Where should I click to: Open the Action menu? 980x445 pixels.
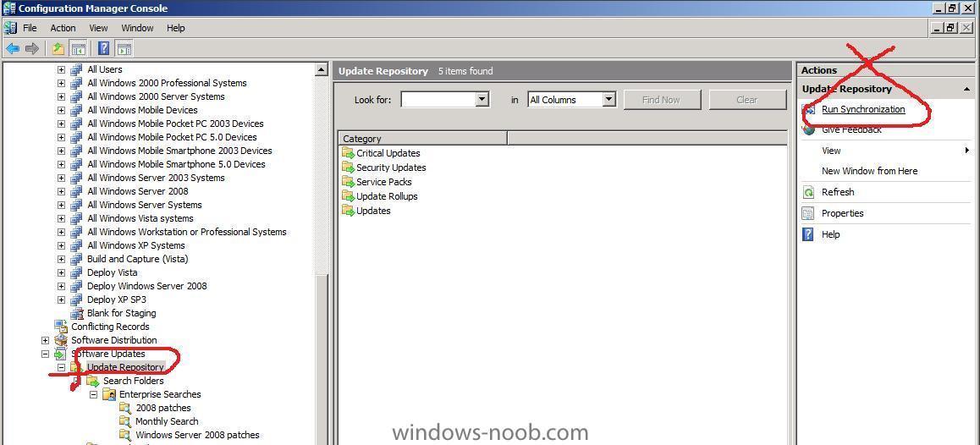pos(63,28)
